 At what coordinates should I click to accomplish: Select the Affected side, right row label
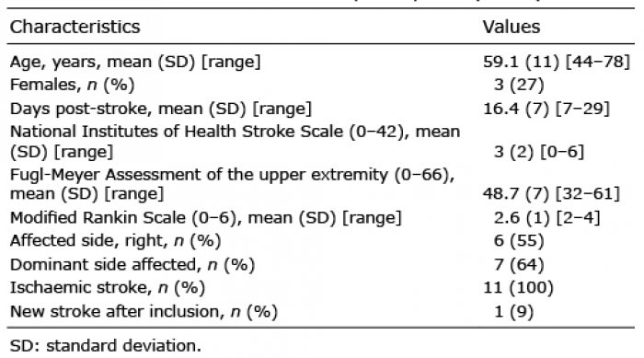[x=115, y=241]
